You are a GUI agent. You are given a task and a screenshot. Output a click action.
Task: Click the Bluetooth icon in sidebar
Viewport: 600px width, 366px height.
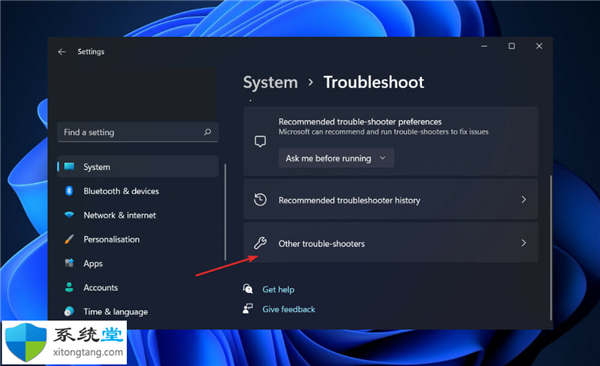point(69,191)
